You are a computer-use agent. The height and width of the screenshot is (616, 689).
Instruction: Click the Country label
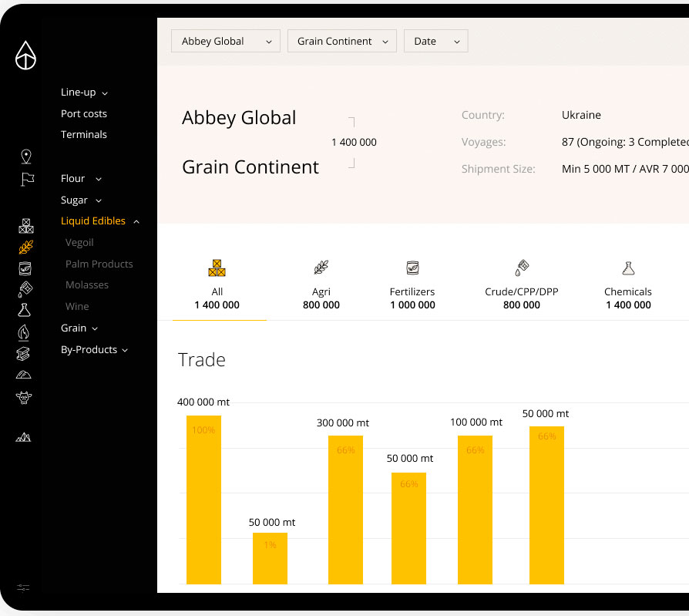[483, 115]
